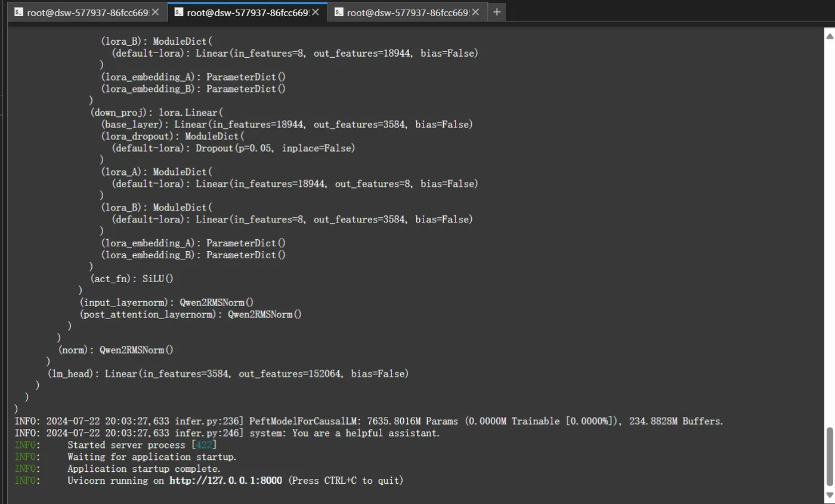
Task: Click the '(lm_head): Linear' output line
Action: tap(228, 374)
